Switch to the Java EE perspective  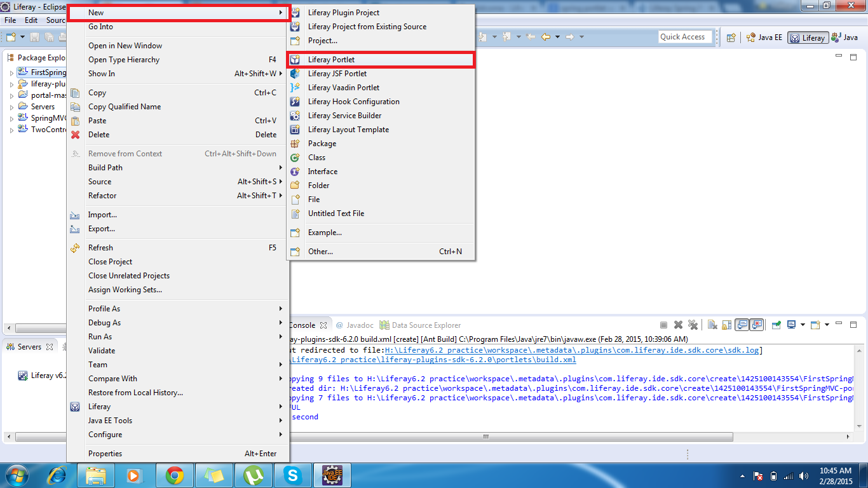point(764,37)
